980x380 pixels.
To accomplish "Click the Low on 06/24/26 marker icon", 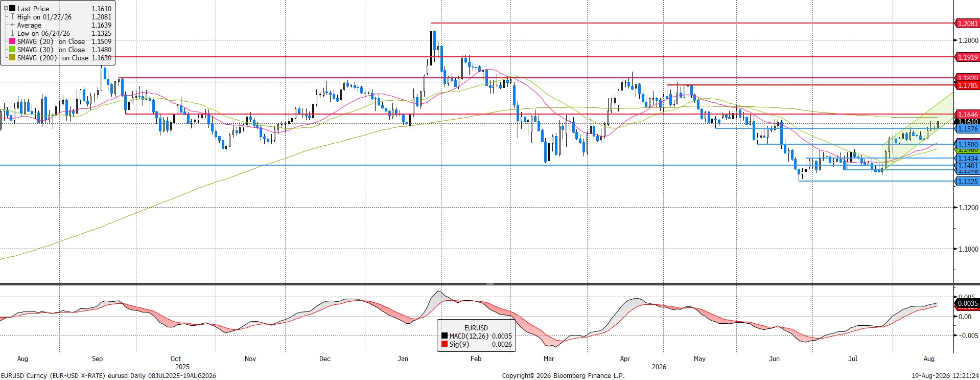I will tap(12, 33).
